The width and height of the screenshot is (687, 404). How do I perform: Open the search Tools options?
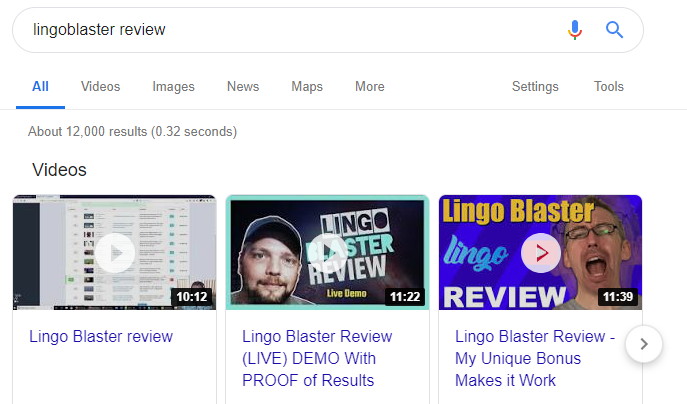click(609, 86)
